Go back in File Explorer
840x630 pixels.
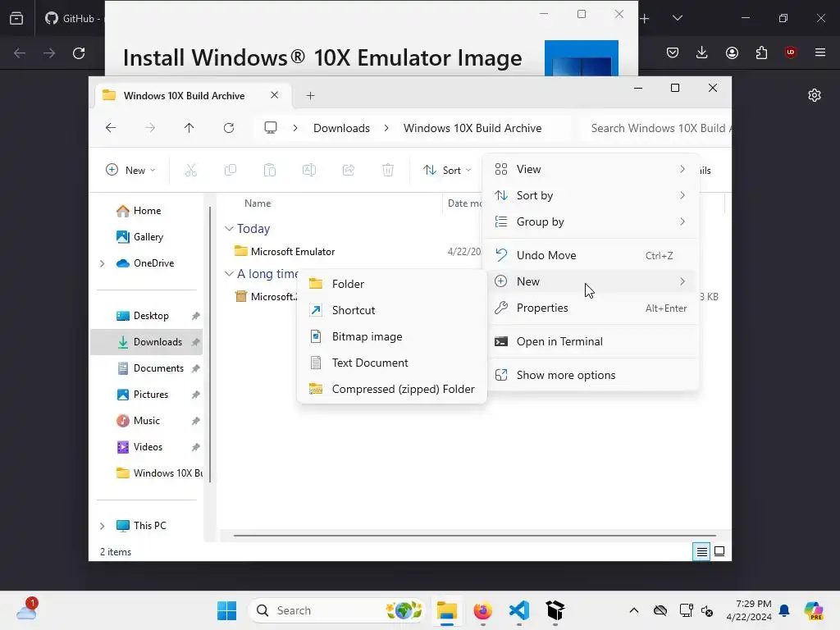pos(111,128)
